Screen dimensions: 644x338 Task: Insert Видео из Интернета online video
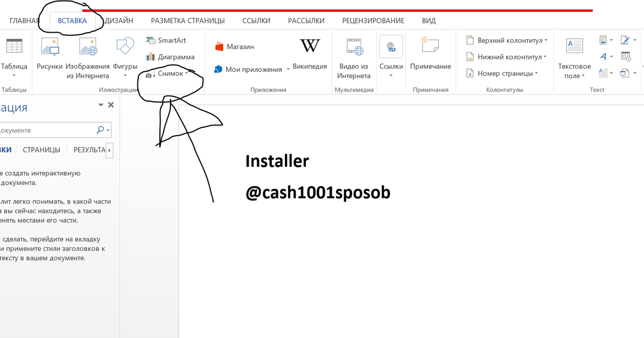coord(354,58)
